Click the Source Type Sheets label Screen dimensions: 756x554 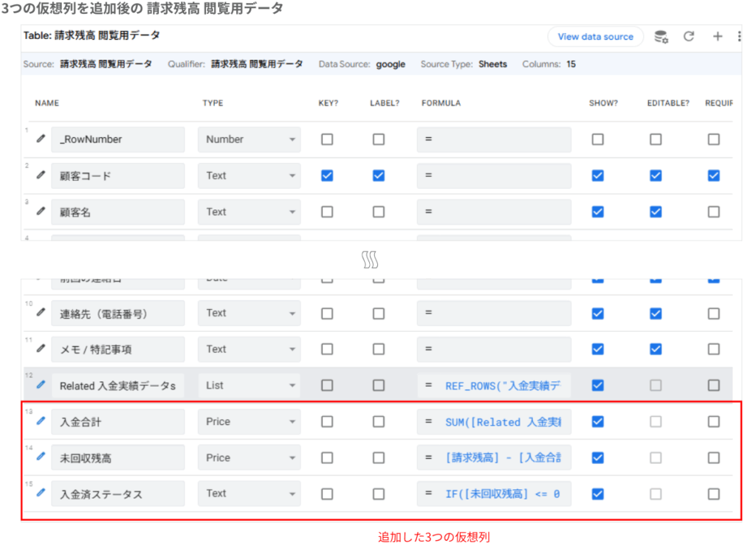point(492,64)
